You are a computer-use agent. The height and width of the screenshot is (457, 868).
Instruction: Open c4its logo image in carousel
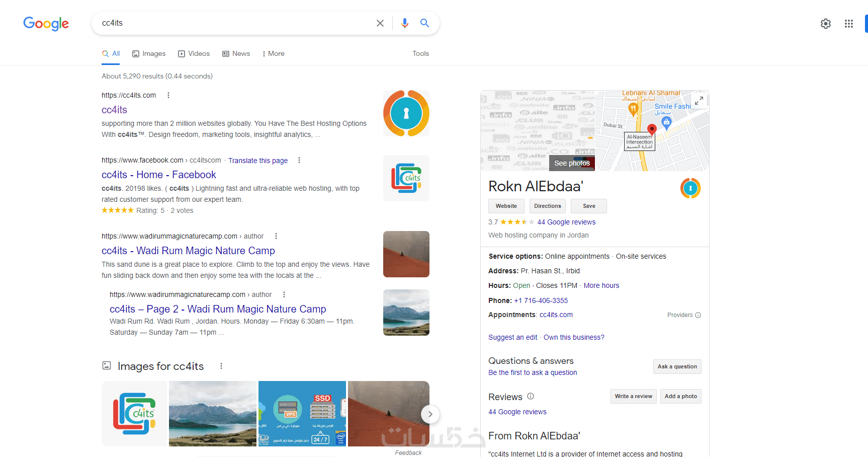(134, 414)
